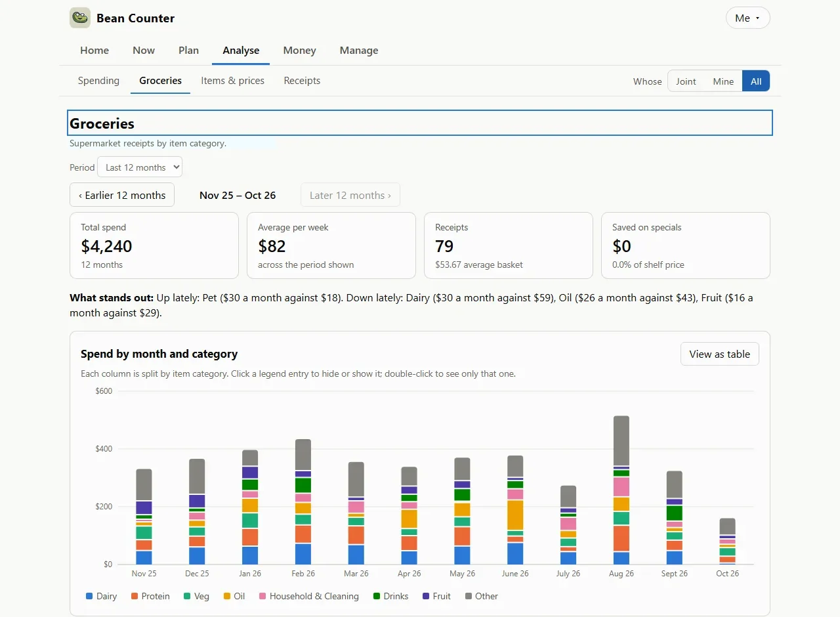Click the Protein segment of Aug 26 bar
Viewport: 840px width, 617px height.
pos(621,538)
